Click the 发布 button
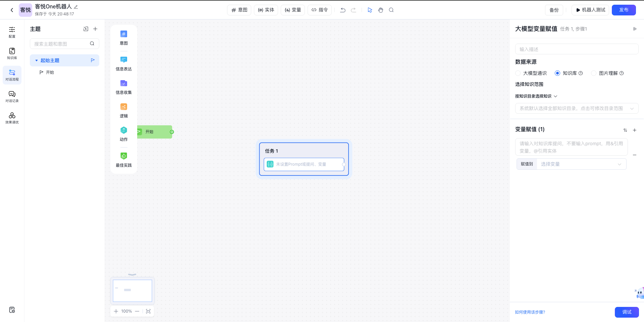 (x=623, y=10)
